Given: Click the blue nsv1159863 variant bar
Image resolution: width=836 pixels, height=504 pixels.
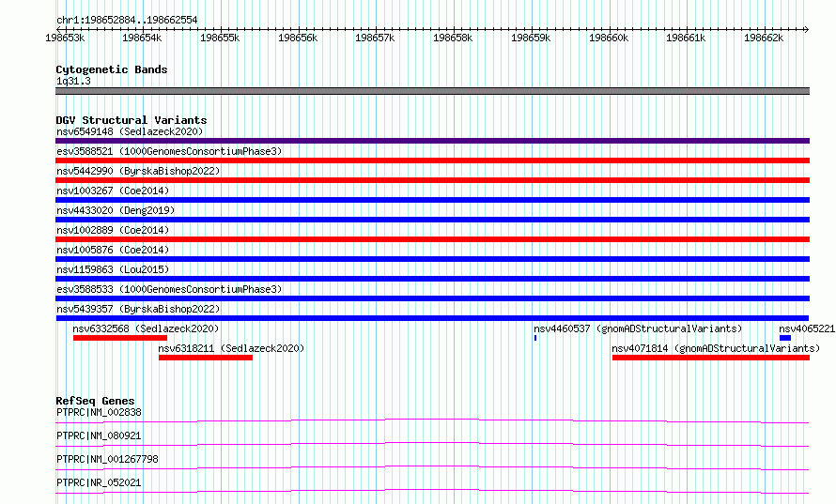Looking at the screenshot, I should 432,279.
